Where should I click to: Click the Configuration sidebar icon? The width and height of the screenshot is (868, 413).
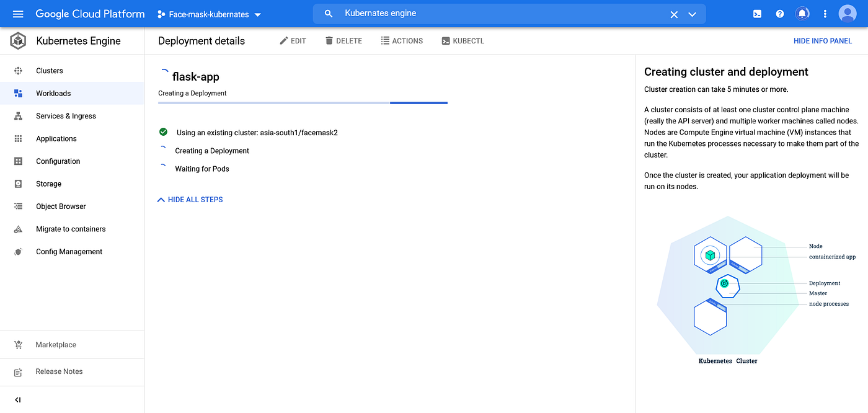tap(18, 161)
